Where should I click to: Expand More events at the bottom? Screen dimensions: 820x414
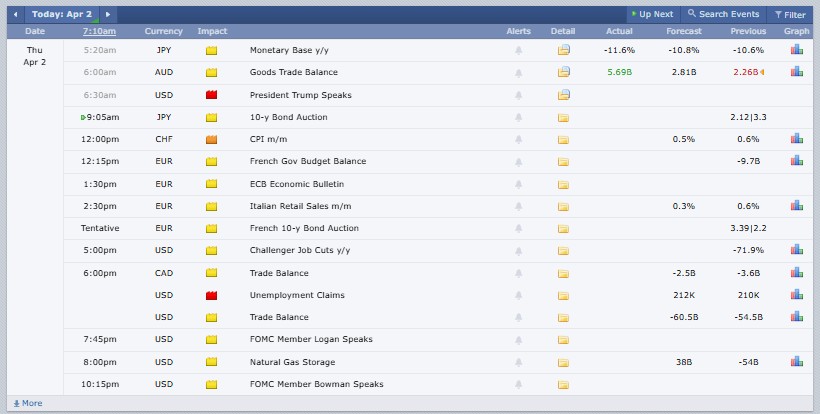(x=26, y=403)
